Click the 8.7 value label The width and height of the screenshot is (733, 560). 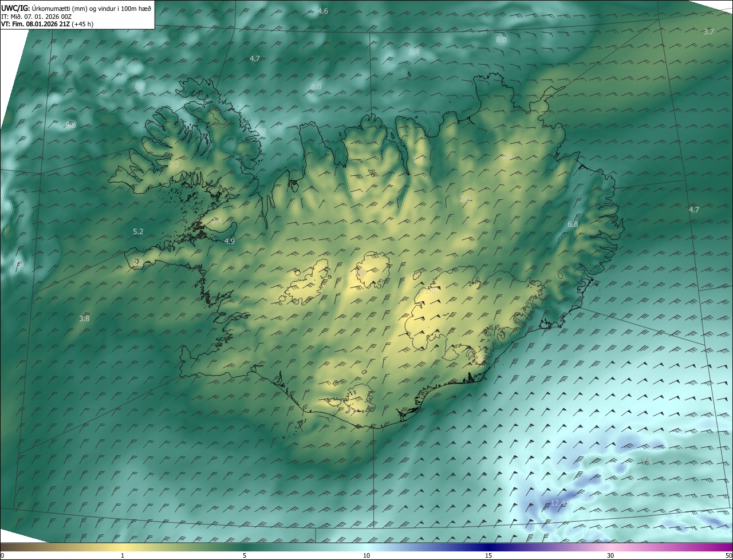(x=140, y=86)
